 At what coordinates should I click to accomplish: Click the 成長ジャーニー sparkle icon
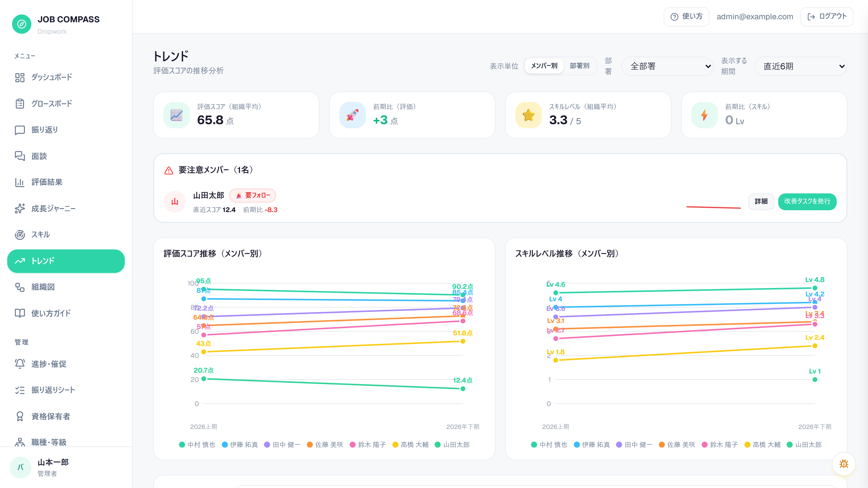pos(20,208)
